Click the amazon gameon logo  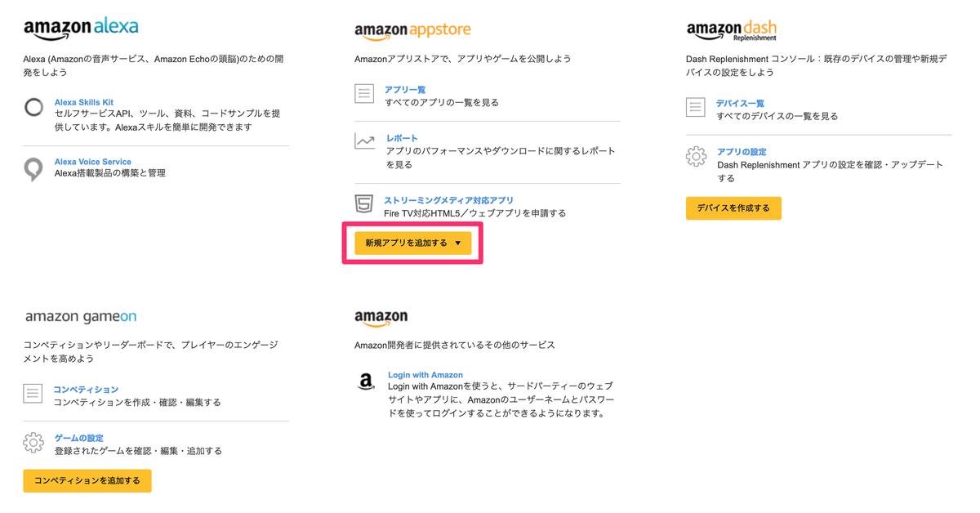click(x=81, y=316)
